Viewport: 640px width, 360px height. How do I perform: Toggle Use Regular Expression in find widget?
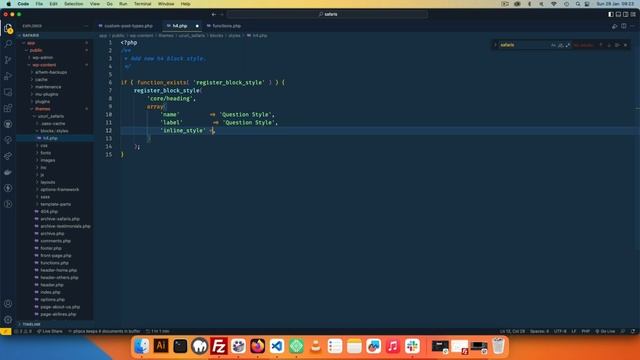(x=568, y=45)
